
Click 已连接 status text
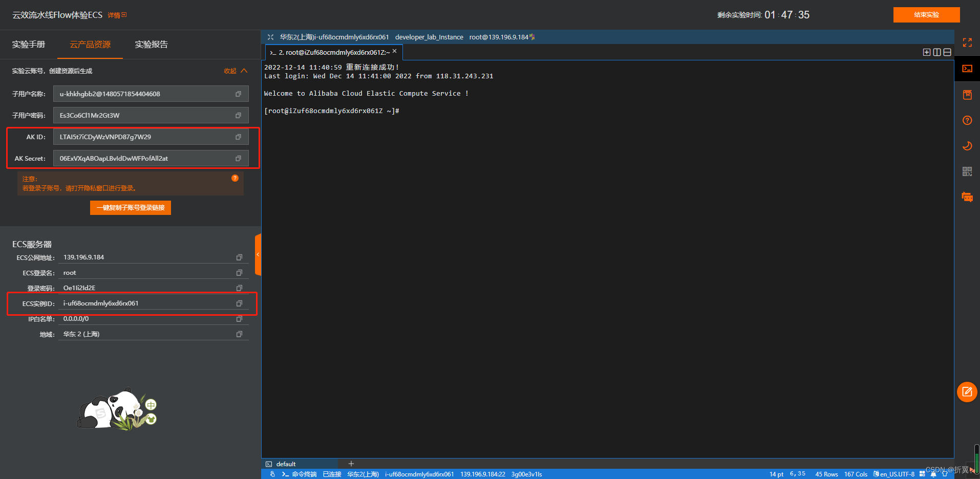(332, 474)
